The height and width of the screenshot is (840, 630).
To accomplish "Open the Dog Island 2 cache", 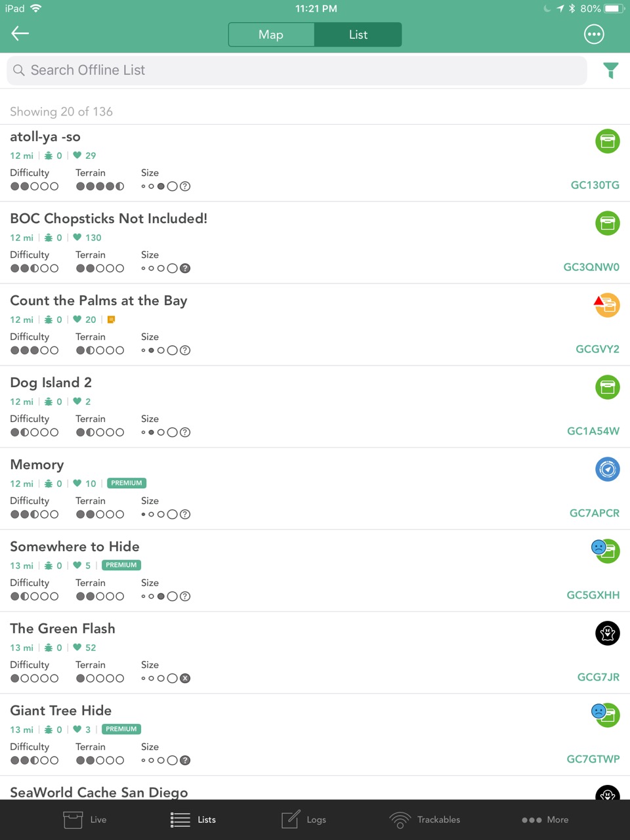I will tap(315, 407).
